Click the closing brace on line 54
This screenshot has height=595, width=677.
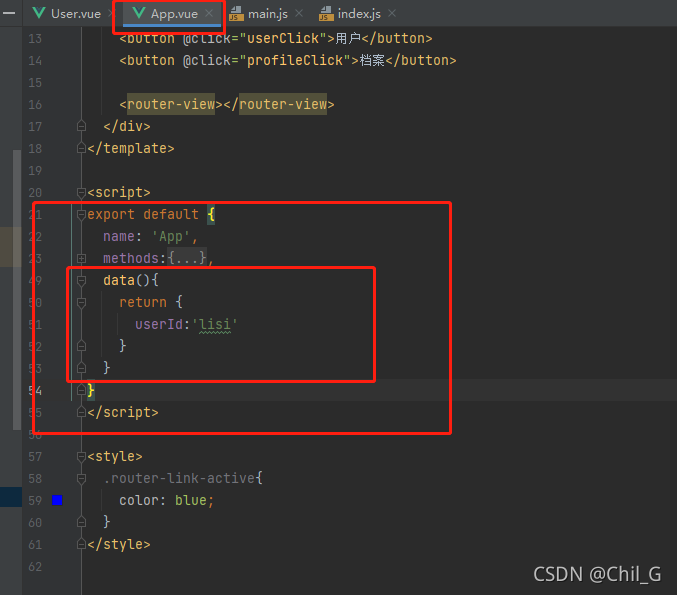pyautogui.click(x=91, y=390)
